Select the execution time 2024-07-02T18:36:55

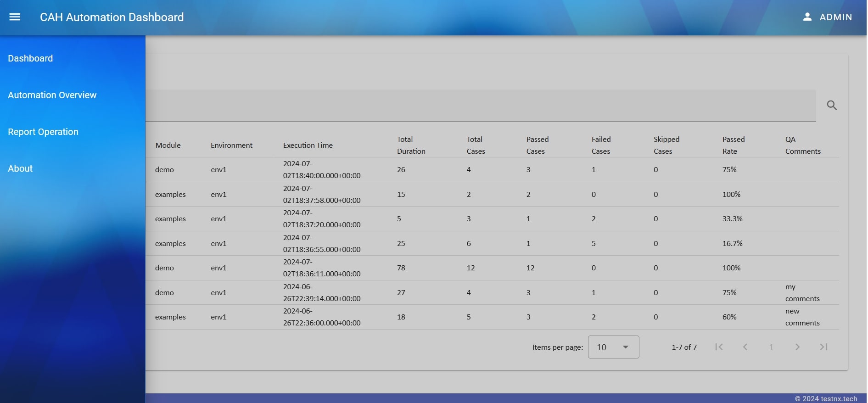pos(322,243)
